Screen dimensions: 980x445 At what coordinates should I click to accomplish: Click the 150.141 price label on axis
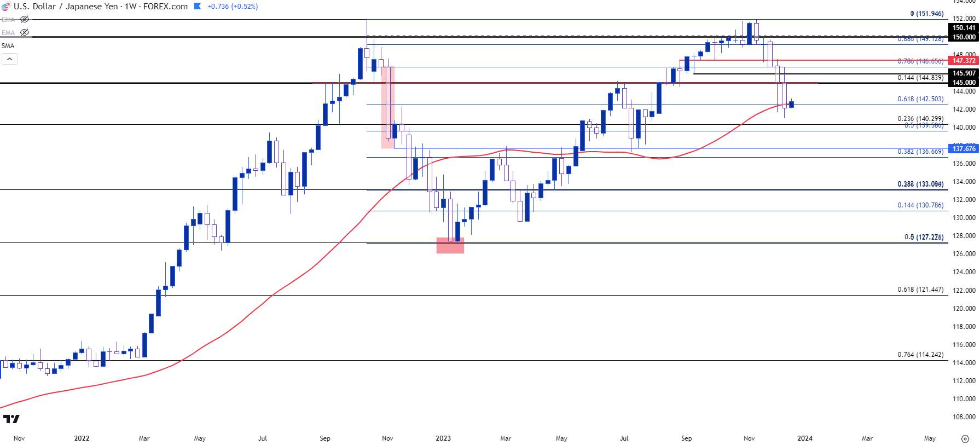[964, 28]
